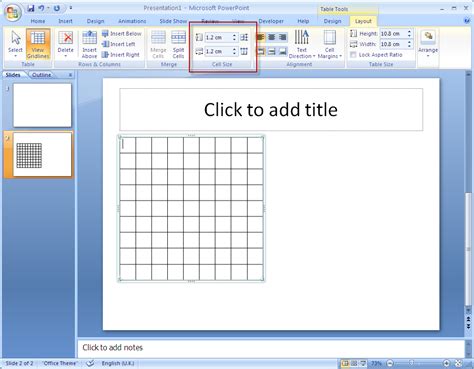Start Slide Show from status bar icon
The height and width of the screenshot is (369, 474).
point(363,363)
